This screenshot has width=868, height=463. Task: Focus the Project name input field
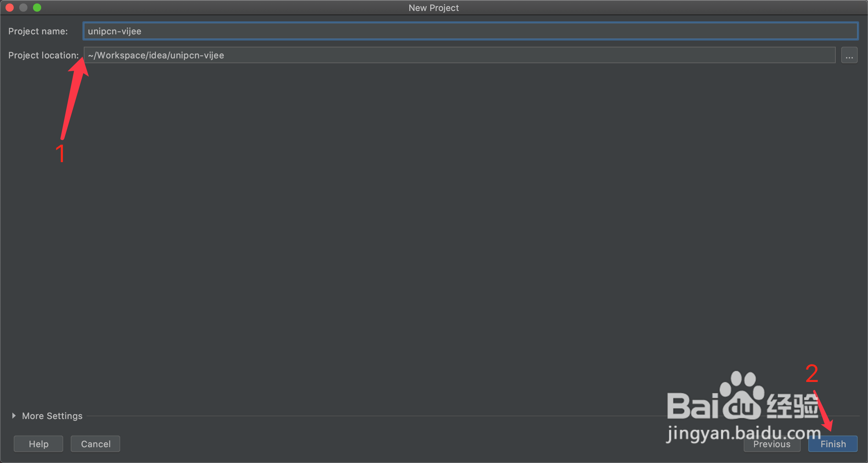(x=470, y=31)
